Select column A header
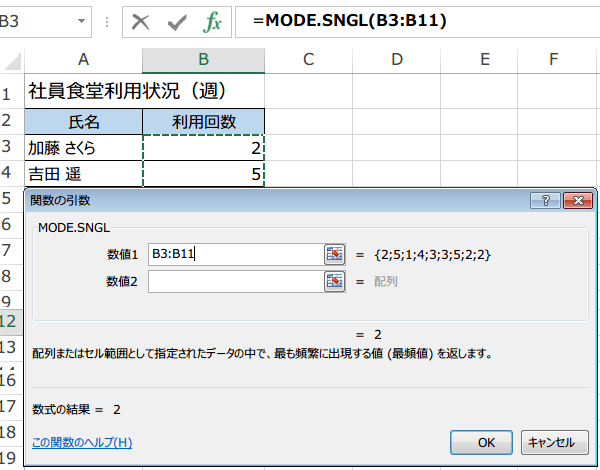This screenshot has width=600, height=470. (83, 60)
